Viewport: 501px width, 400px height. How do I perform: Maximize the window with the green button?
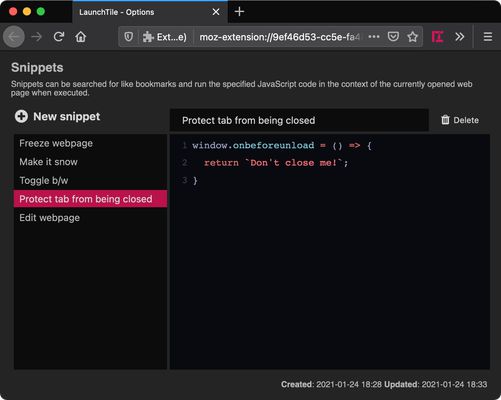[41, 12]
